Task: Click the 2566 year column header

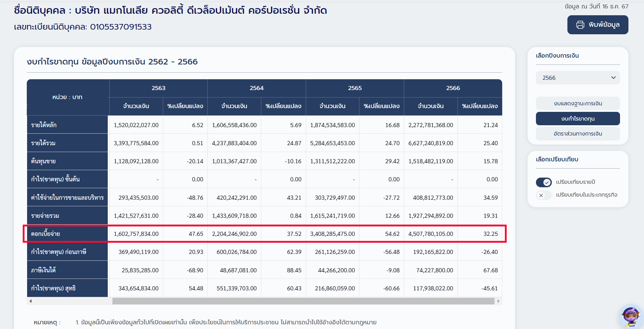Action: (453, 88)
